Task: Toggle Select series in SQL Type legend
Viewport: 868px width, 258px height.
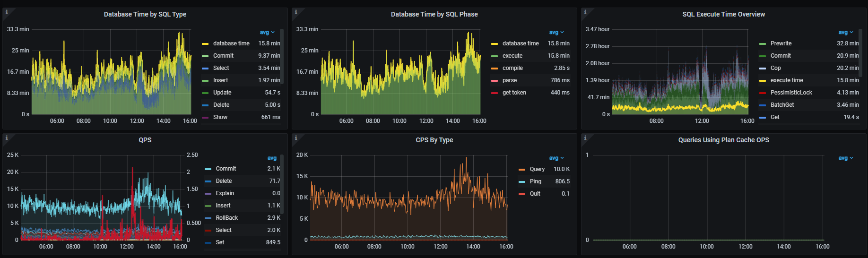Action: 221,68
